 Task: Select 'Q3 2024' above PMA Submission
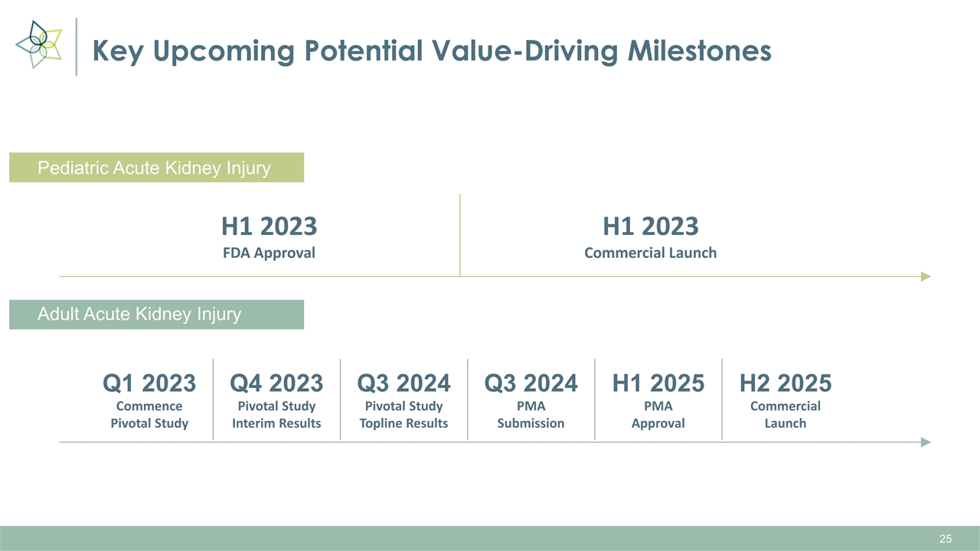click(531, 382)
